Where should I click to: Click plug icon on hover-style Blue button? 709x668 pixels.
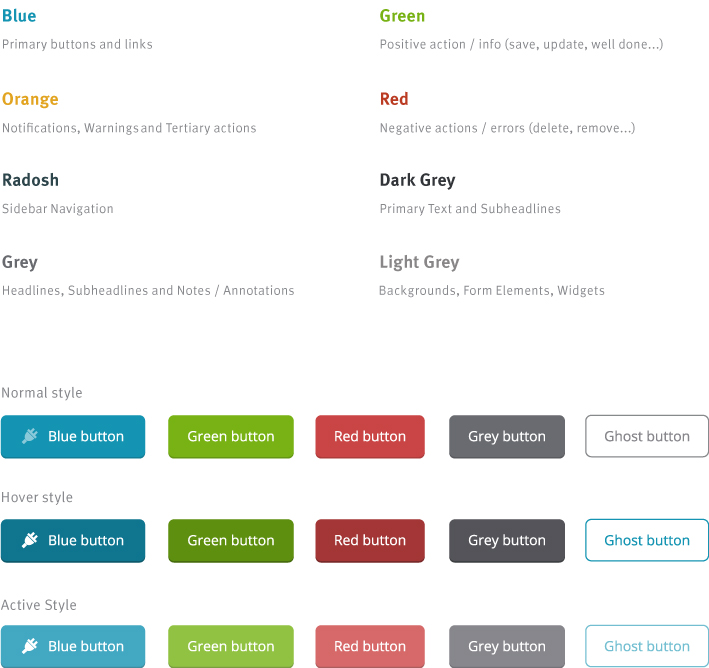30,540
